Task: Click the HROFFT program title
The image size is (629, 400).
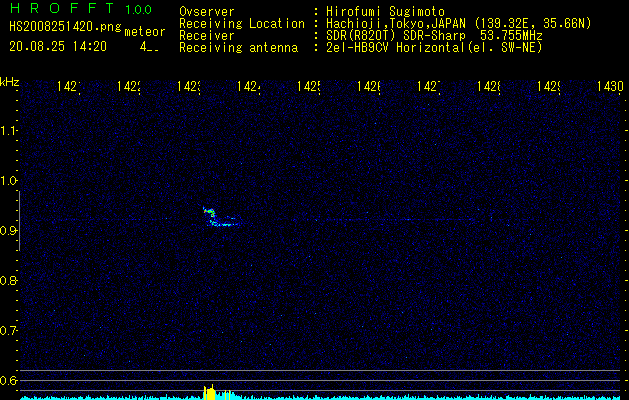Action: (x=62, y=8)
